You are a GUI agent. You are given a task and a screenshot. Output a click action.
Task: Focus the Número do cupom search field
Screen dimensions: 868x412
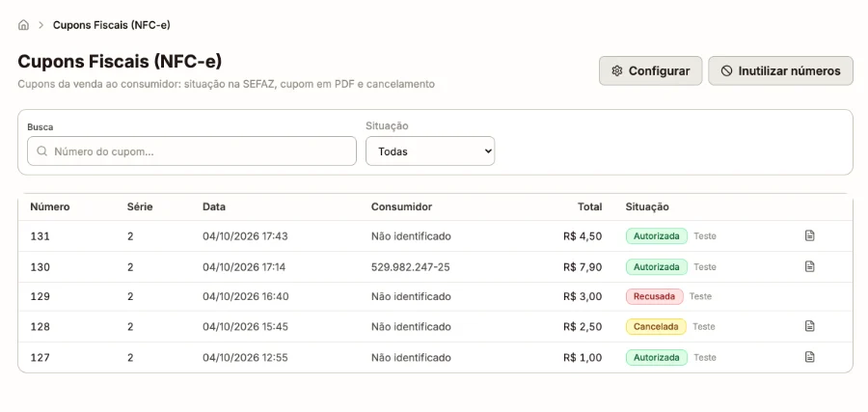(x=192, y=151)
